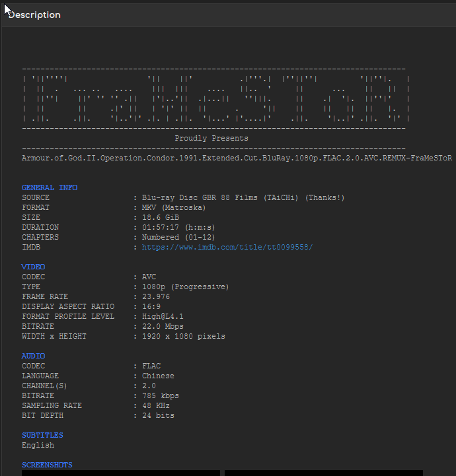
Task: Click the SOURCE label
Action: point(36,197)
